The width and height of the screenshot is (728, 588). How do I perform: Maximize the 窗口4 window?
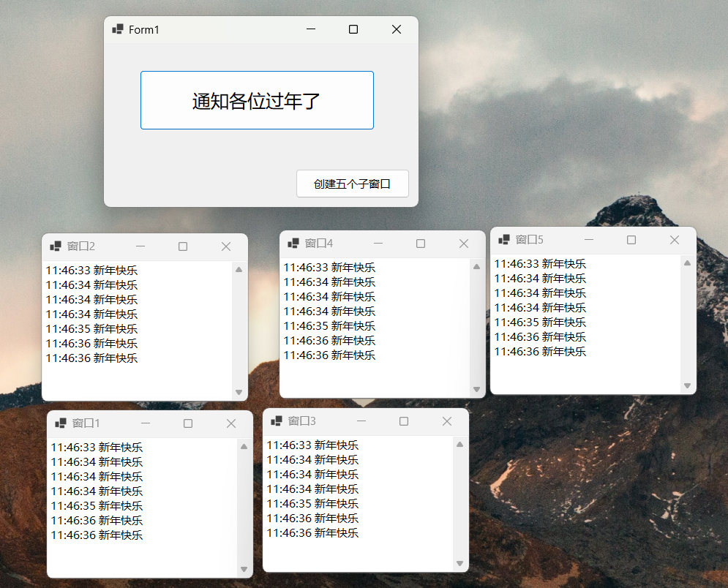[x=421, y=244]
